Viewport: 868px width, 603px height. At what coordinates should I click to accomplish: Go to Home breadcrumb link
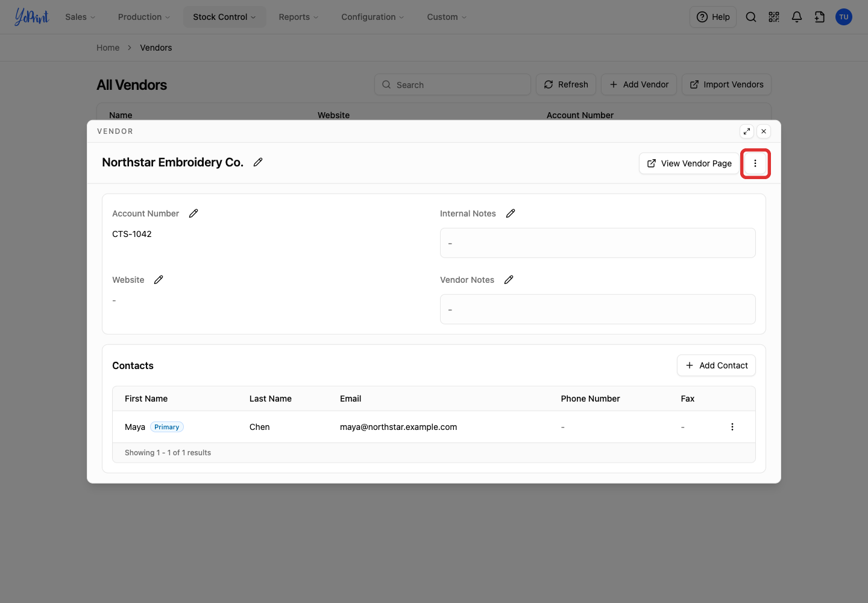[108, 48]
